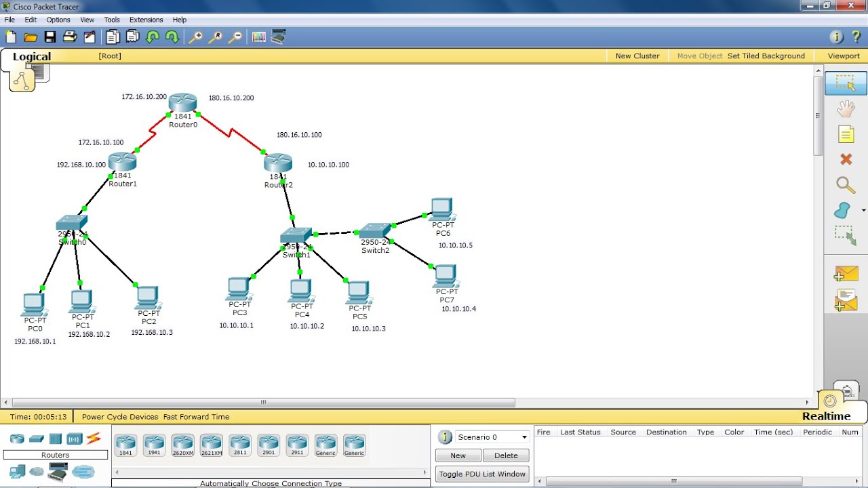The width and height of the screenshot is (868, 488).
Task: Click Toggle PDU List Window button
Action: click(482, 474)
